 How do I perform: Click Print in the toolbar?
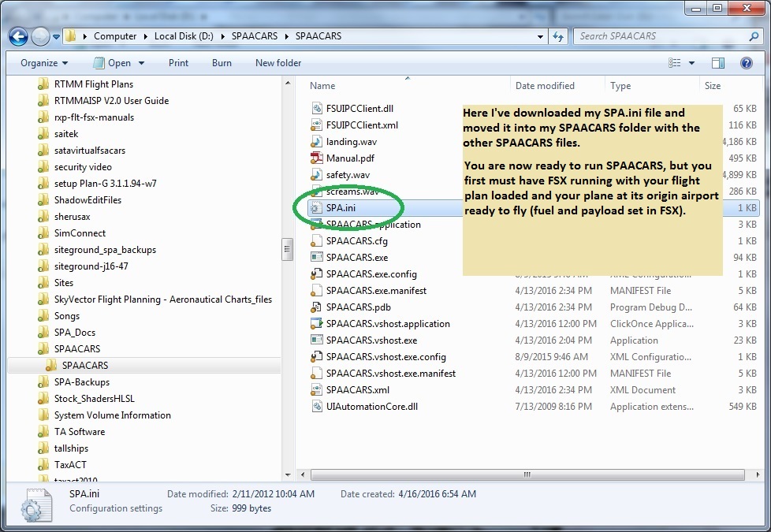[178, 63]
